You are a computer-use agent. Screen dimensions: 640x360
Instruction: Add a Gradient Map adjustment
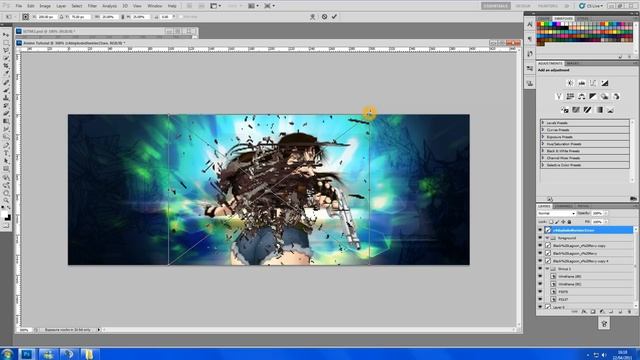point(599,110)
